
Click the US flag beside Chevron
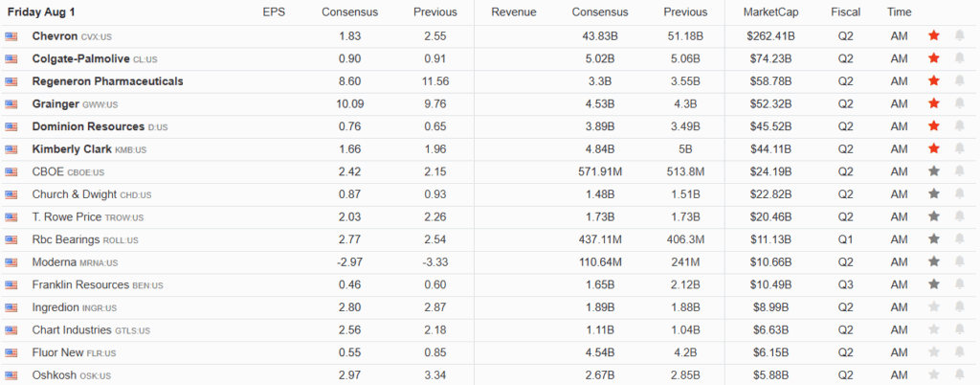[11, 37]
